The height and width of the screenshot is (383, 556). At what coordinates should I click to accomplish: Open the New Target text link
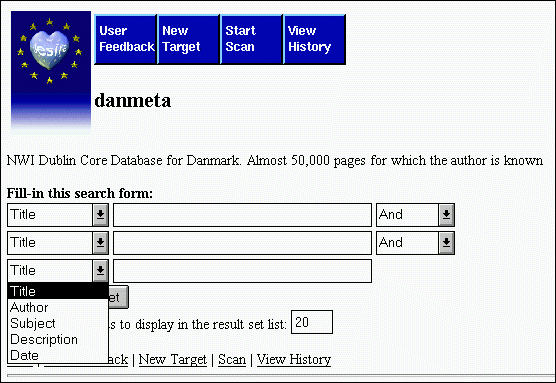[x=173, y=360]
